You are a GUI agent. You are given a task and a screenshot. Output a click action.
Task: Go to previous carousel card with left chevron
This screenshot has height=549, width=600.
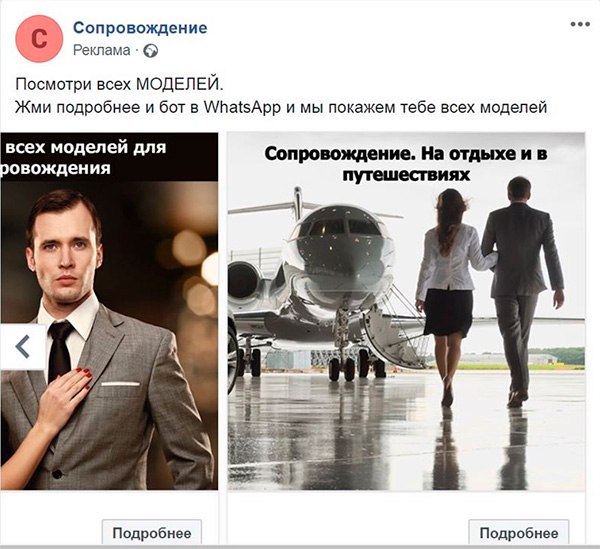point(23,347)
